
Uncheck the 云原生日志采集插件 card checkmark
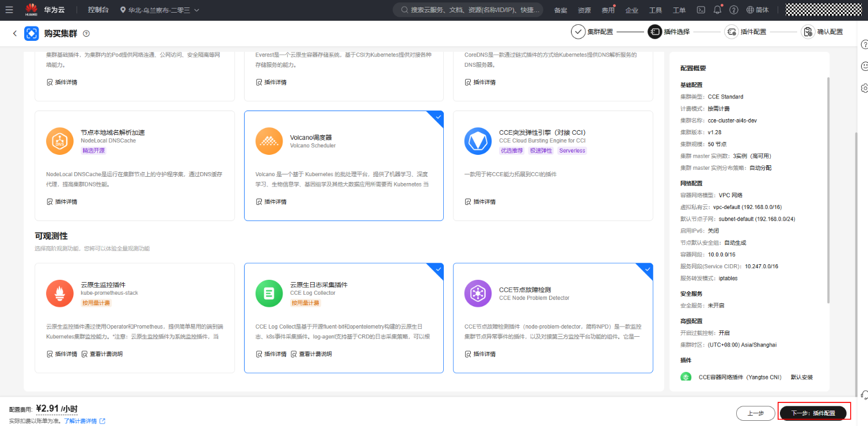tap(438, 269)
